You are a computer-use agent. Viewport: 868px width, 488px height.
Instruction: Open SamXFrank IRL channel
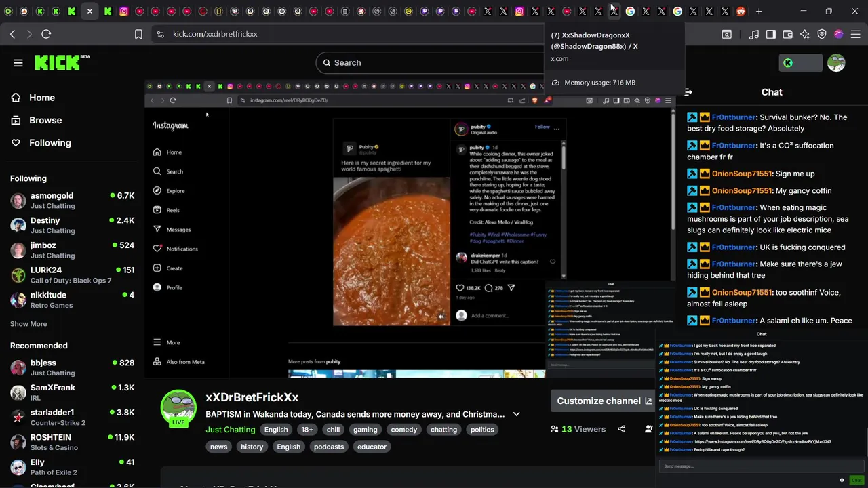click(x=72, y=392)
